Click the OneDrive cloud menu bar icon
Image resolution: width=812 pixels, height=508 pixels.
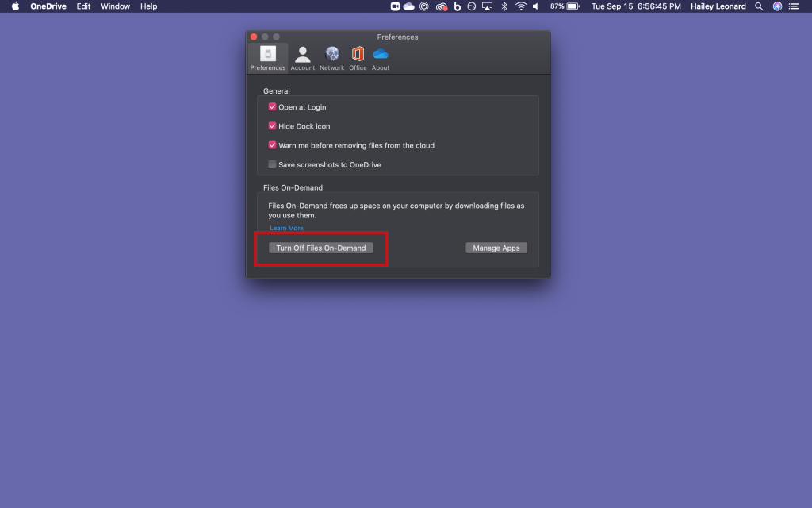(x=409, y=6)
